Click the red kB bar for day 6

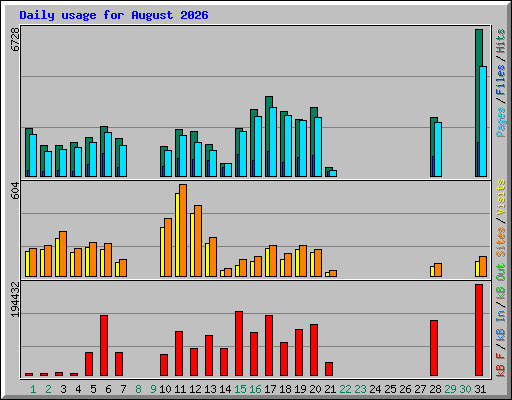coord(104,346)
